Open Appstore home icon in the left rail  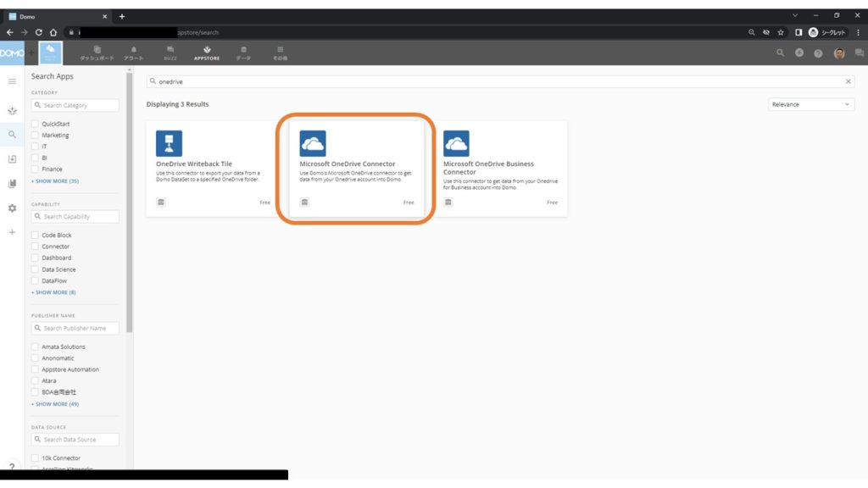point(12,111)
